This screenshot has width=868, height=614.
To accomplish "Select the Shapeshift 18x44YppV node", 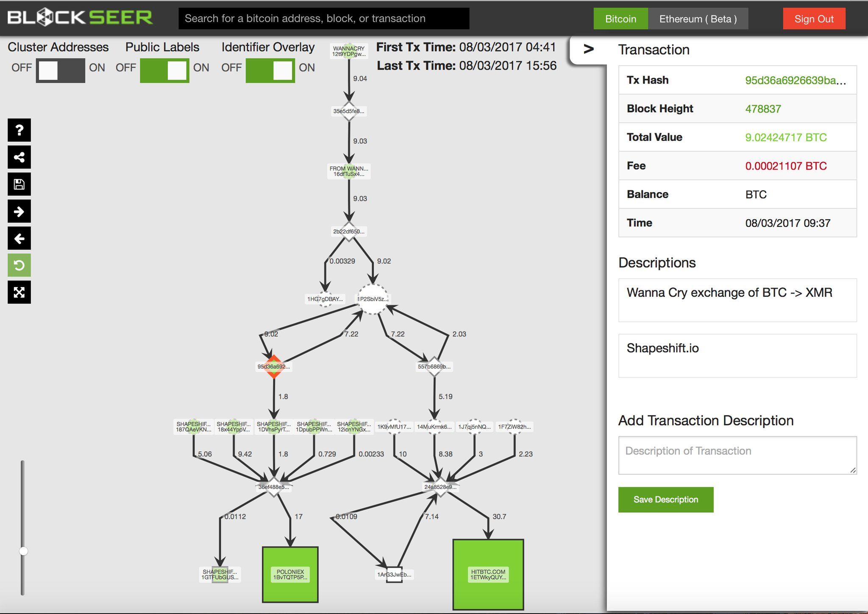I will (234, 427).
